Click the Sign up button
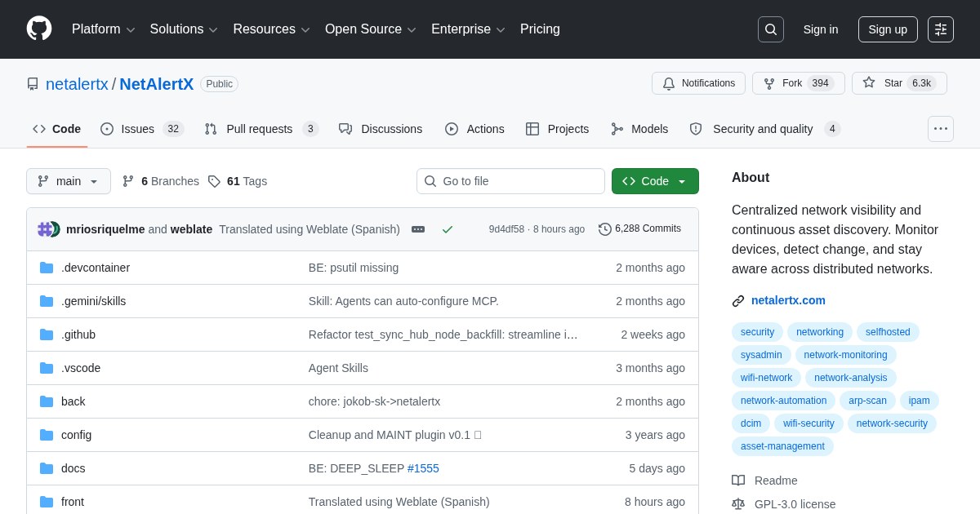Viewport: 980px width, 514px height. pyautogui.click(x=888, y=29)
